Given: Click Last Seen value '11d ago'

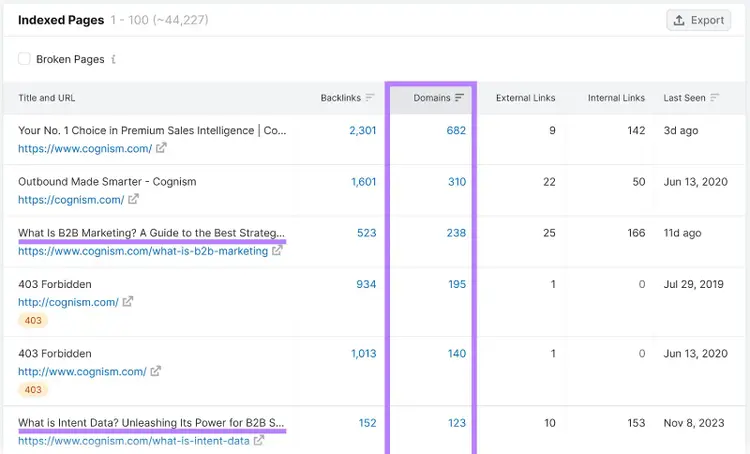Looking at the screenshot, I should [682, 233].
